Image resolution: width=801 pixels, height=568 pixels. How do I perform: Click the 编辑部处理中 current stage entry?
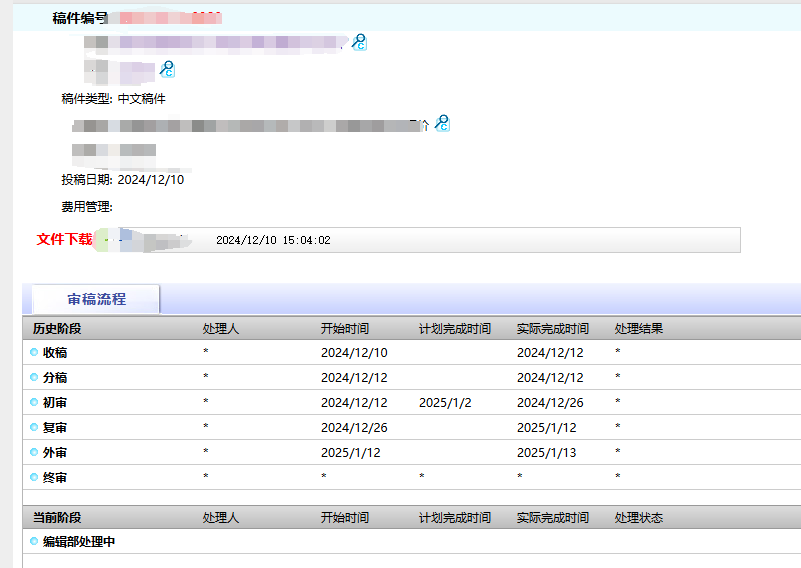79,542
